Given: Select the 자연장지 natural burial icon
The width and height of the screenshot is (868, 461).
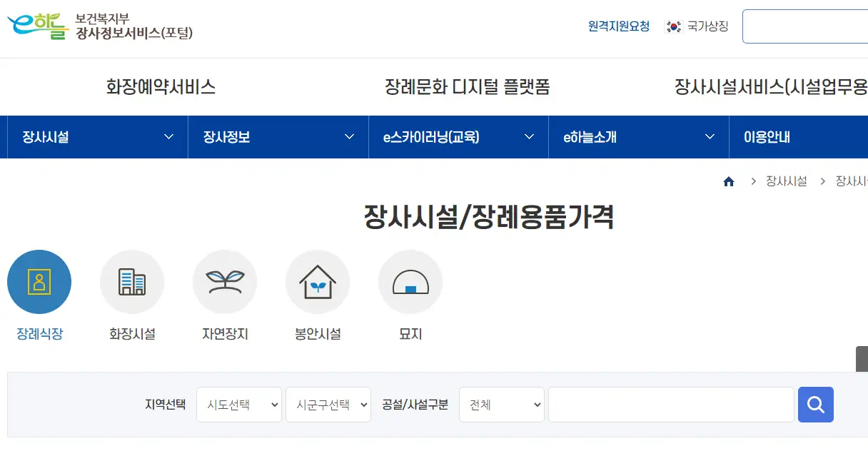Looking at the screenshot, I should click(225, 281).
